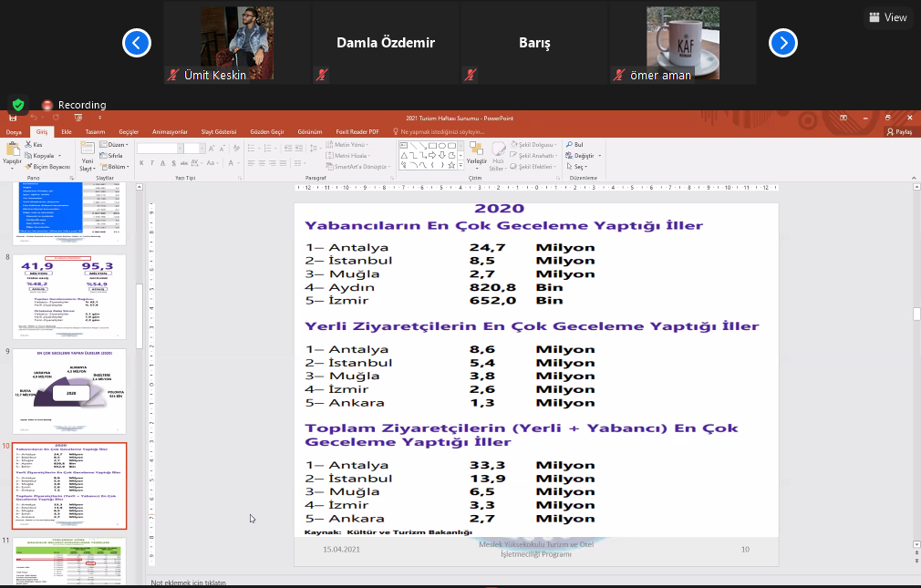Expand the Bölüm section dropdown

(115, 167)
